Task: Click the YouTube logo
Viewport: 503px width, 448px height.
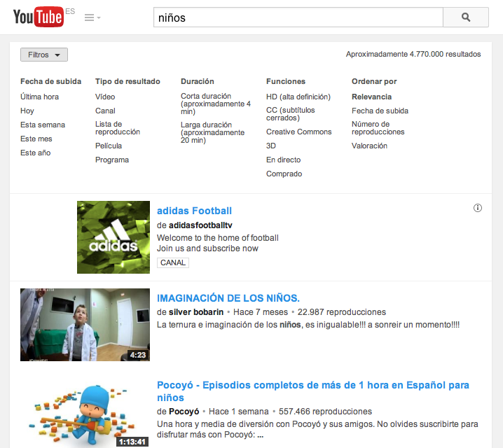Action: [38, 17]
